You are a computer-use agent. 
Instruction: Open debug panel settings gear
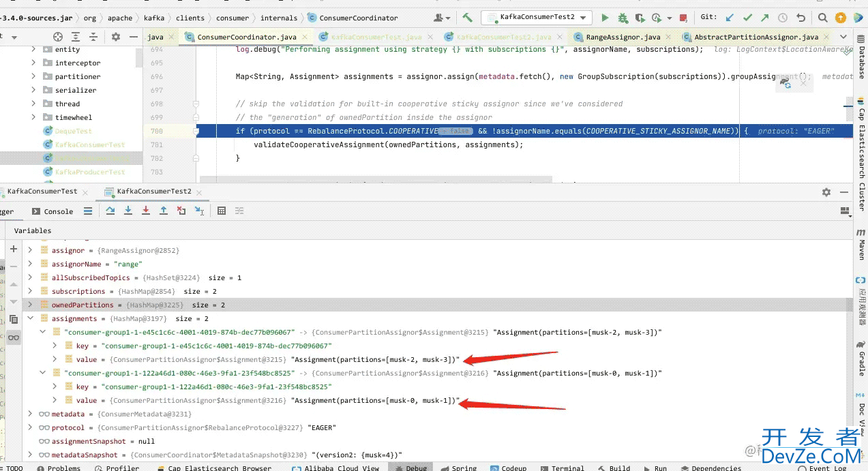click(x=826, y=192)
